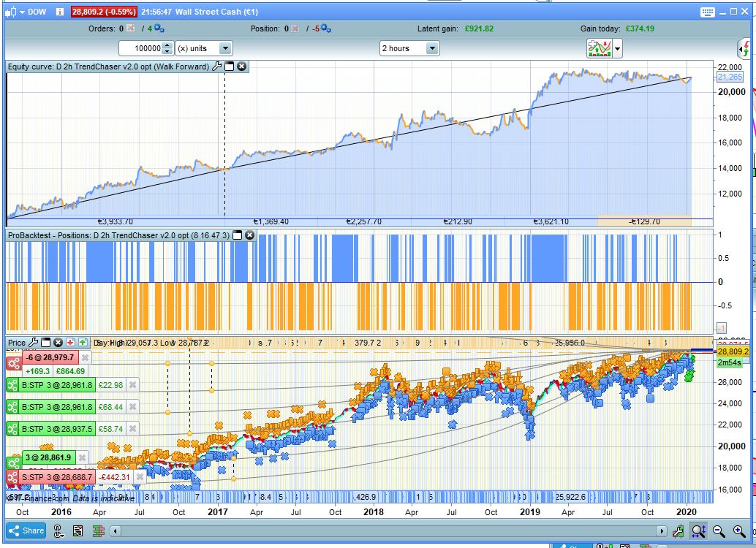Close the Equity curve panel
Screen dimensions: 756x548
tap(241, 66)
